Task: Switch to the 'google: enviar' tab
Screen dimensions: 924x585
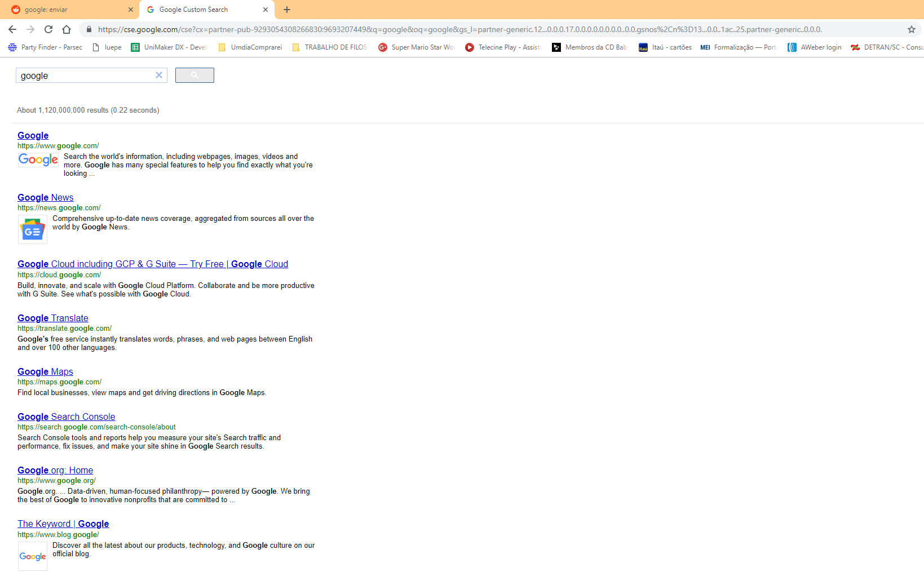Action: 70,10
